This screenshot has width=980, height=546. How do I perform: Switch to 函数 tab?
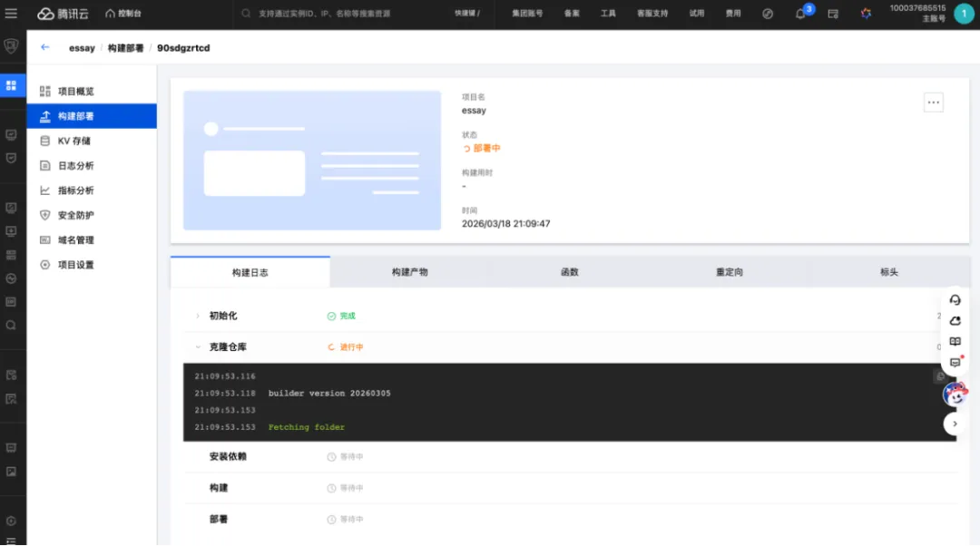click(569, 272)
